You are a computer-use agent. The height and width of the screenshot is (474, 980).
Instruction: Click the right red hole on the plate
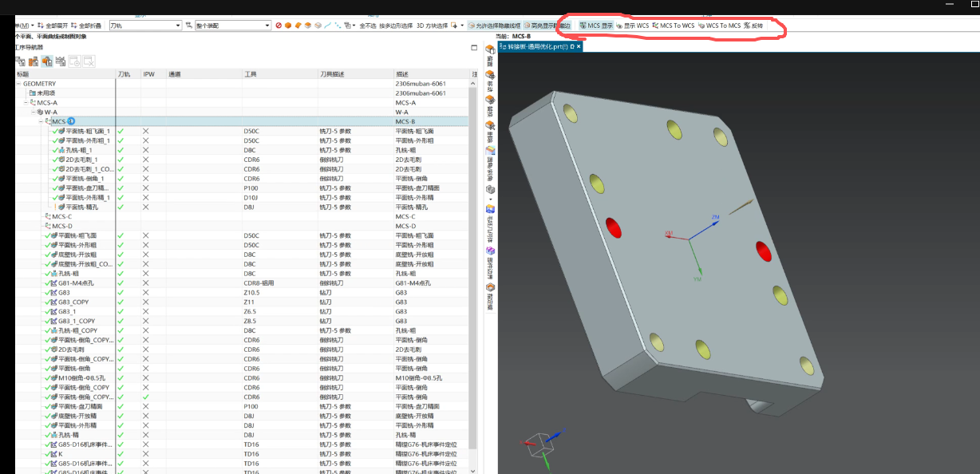coord(762,252)
